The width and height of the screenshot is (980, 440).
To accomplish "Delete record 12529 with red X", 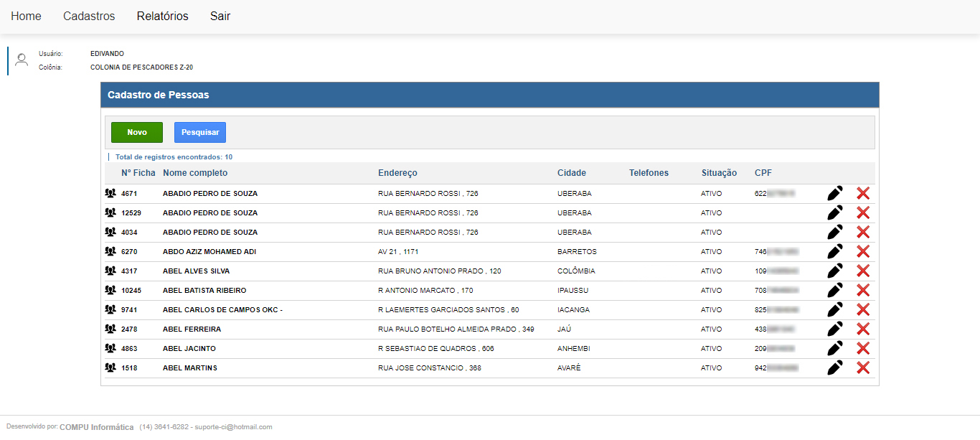I will (x=863, y=212).
